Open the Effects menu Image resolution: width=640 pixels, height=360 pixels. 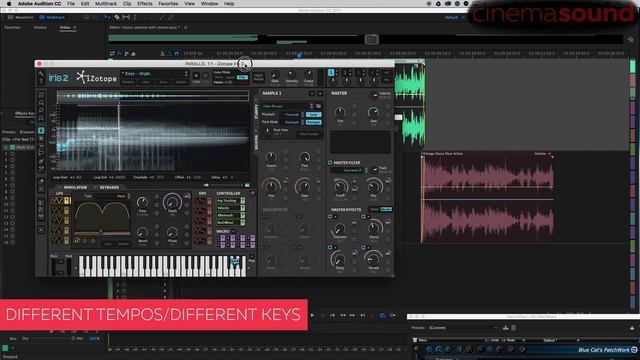(x=144, y=4)
